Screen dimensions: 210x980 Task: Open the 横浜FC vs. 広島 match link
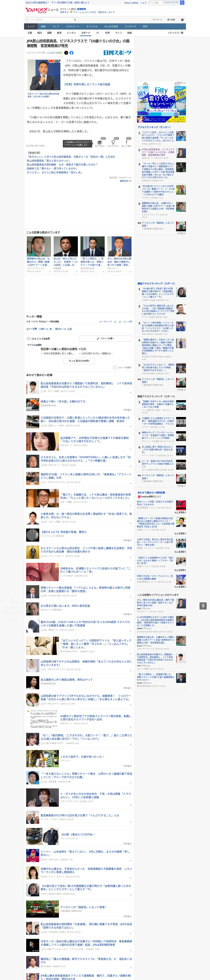tap(63, 329)
